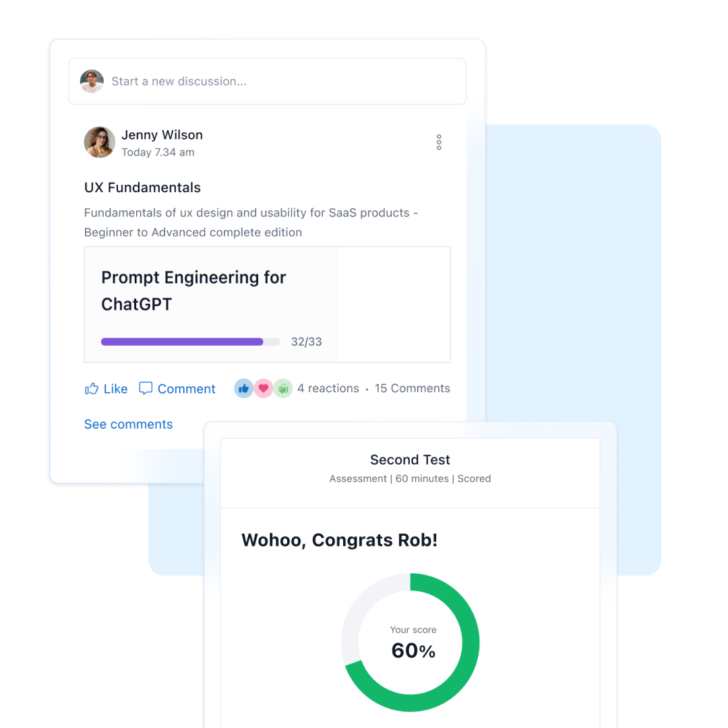Select the green clapping hands reaction
This screenshot has width=728, height=728.
282,388
